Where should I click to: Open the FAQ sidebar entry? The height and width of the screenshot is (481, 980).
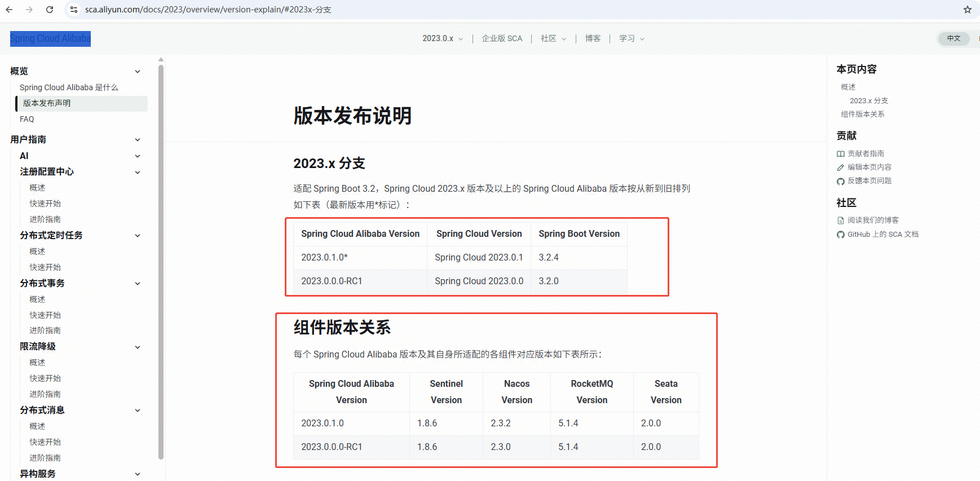[x=27, y=119]
